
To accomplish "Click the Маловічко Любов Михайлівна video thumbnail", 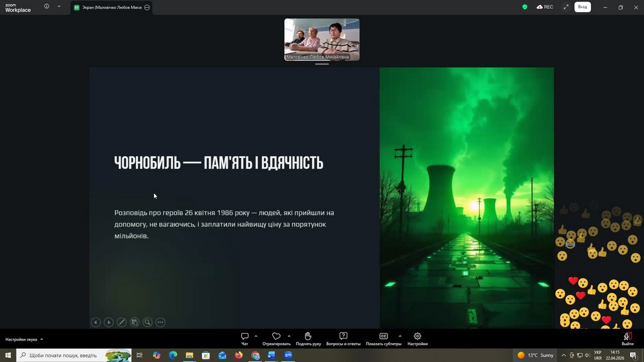I will point(321,39).
